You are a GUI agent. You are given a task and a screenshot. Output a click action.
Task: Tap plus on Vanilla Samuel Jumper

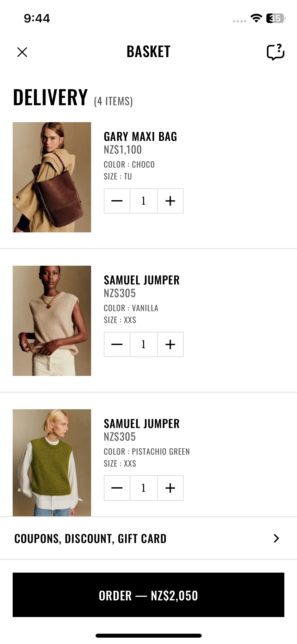[170, 344]
